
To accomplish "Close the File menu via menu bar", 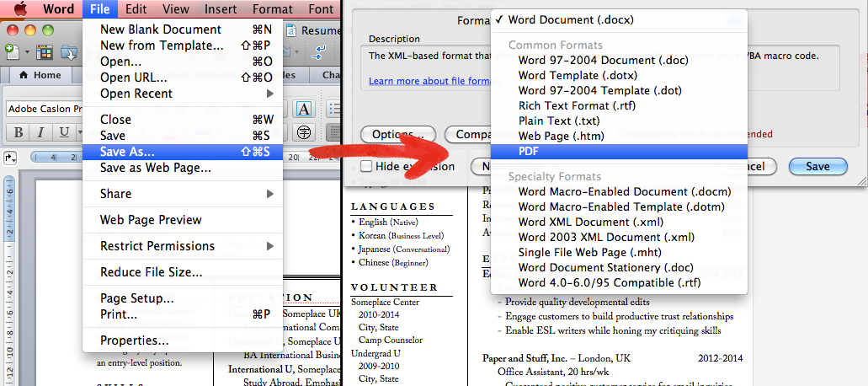I will pyautogui.click(x=99, y=8).
